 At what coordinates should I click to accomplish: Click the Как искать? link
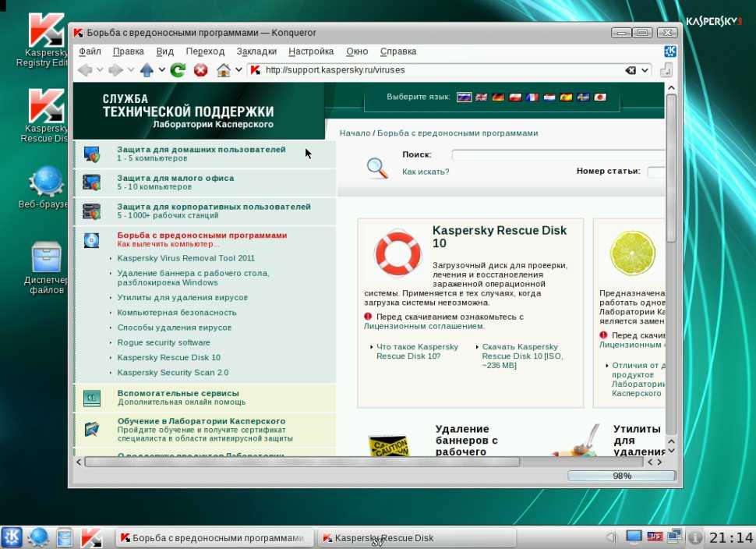pyautogui.click(x=426, y=172)
